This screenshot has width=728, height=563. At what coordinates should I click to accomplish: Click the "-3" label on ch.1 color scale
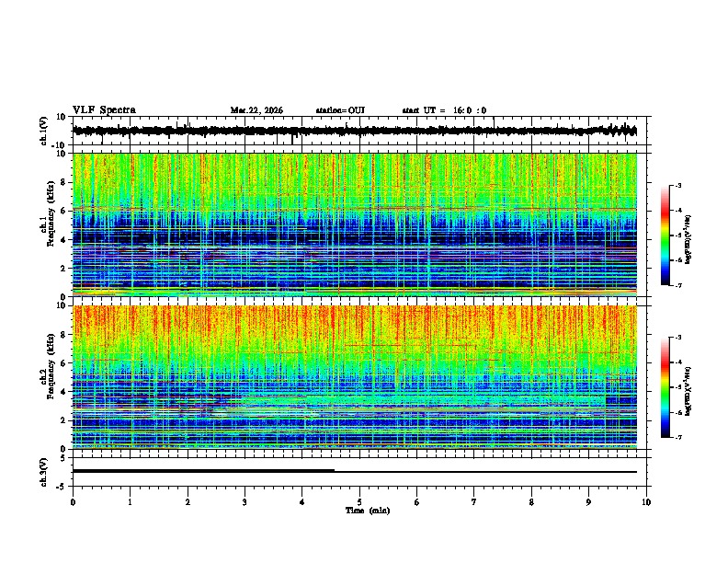coord(678,185)
